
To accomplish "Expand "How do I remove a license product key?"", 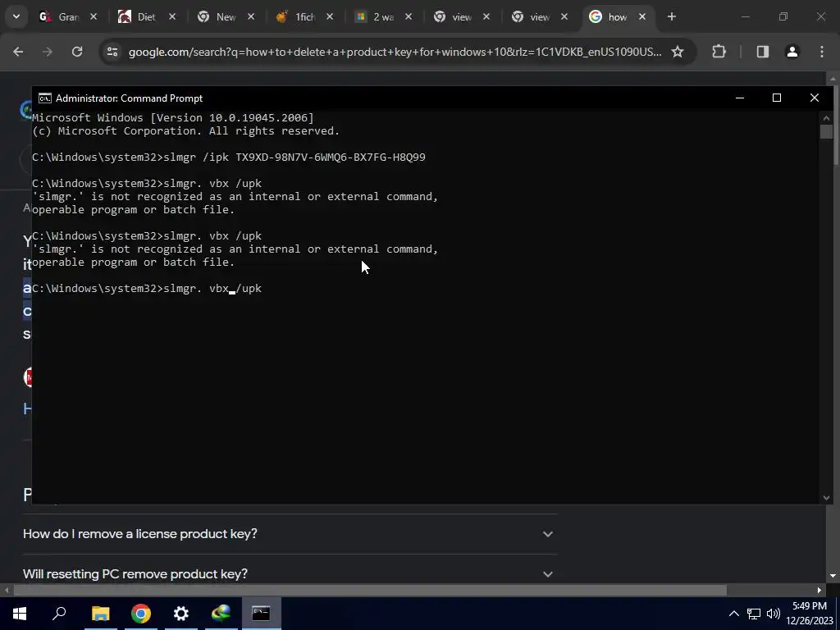I will click(288, 534).
